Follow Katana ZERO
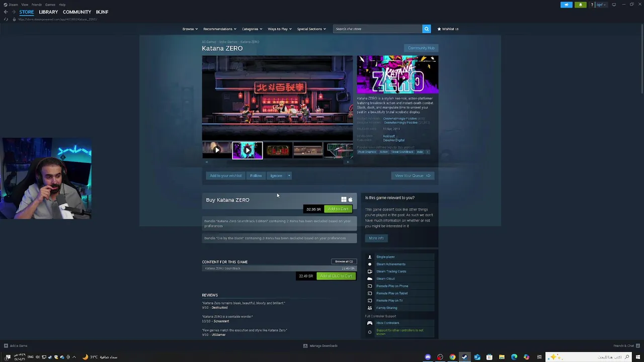Screen dimensions: 644x362 pos(256,175)
